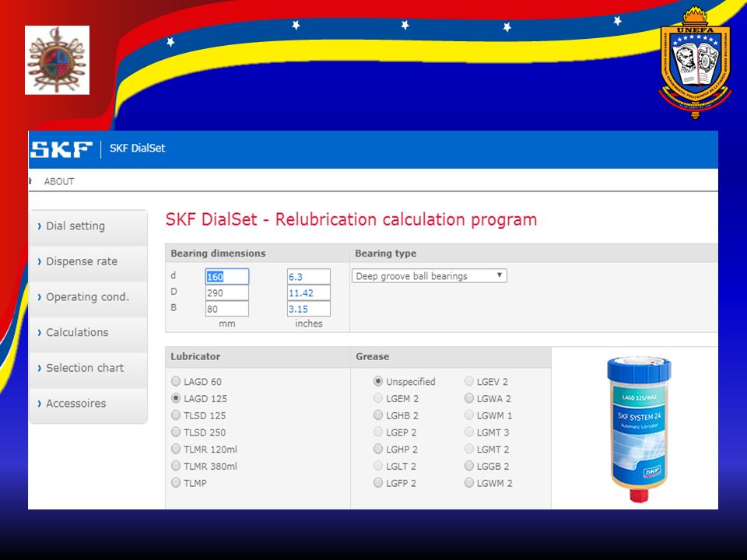747x560 pixels.
Task: Expand the Deep groove ball bearings dropdown
Action: pyautogui.click(x=430, y=275)
